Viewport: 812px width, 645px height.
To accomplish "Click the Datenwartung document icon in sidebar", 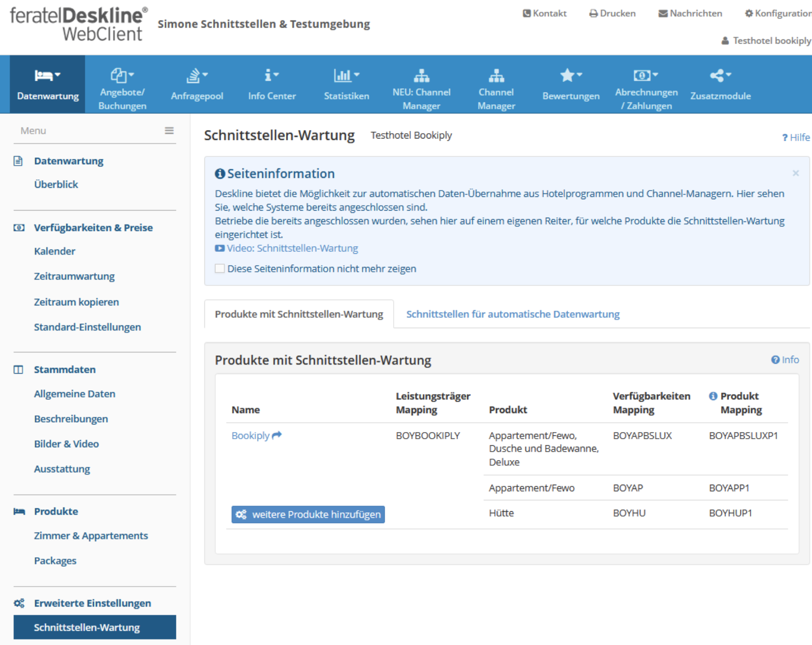I will click(x=18, y=161).
